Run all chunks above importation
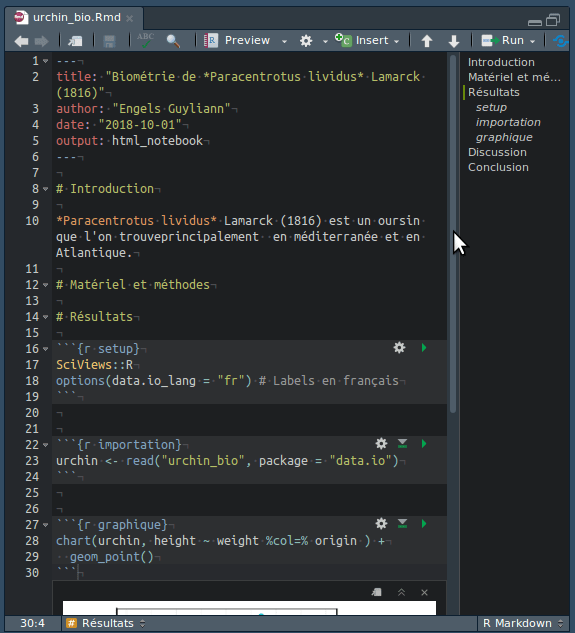Viewport: 575px width, 633px height. tap(402, 444)
